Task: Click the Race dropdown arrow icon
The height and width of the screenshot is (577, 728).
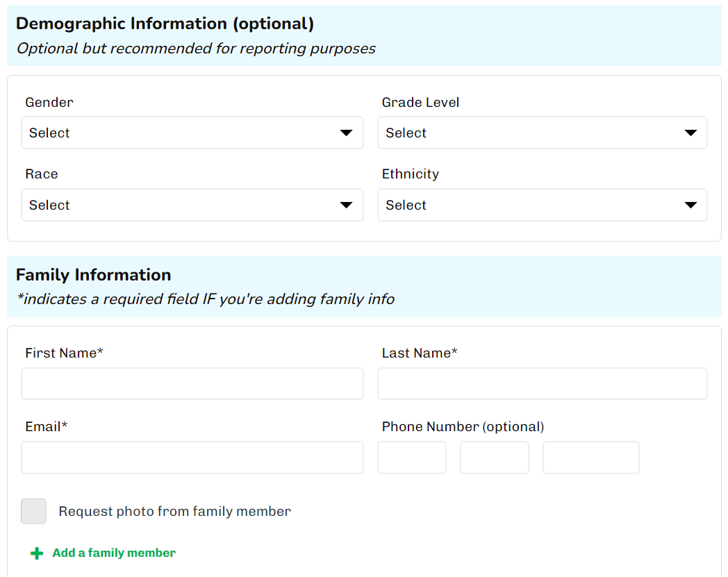Action: 346,205
